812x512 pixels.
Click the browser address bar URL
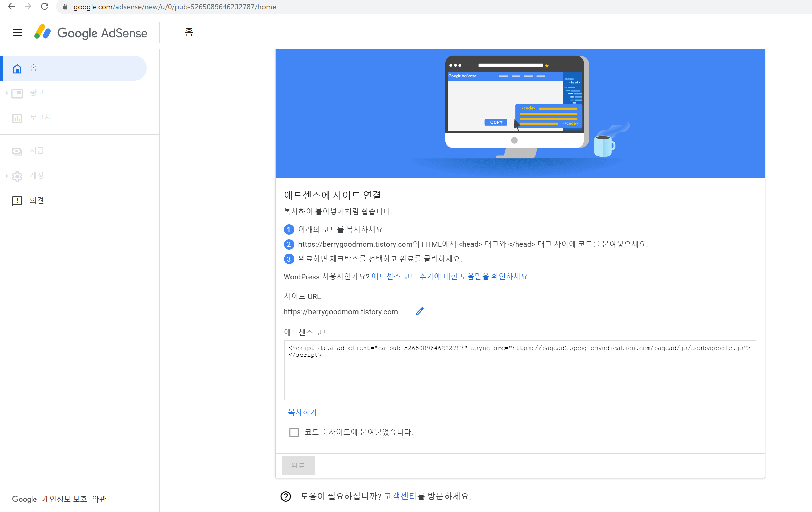click(x=174, y=7)
